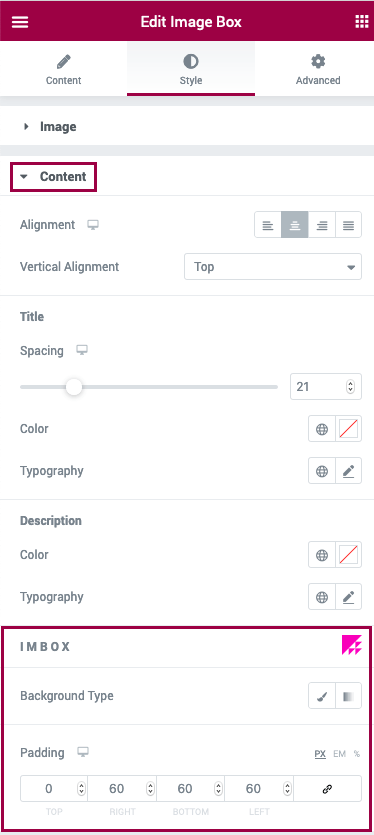Screen dimensions: 374x835
Task: Open the widgets grid icon
Action: pyautogui.click(x=362, y=21)
